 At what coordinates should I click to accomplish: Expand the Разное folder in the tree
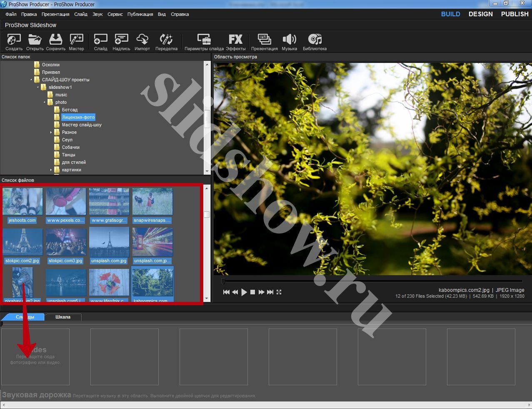(51, 133)
